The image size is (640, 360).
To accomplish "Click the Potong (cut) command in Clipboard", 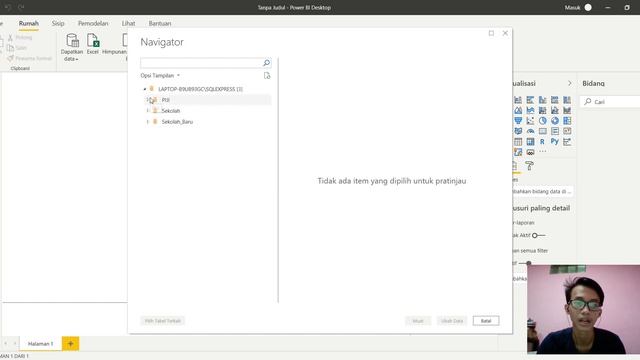I will tap(20, 38).
